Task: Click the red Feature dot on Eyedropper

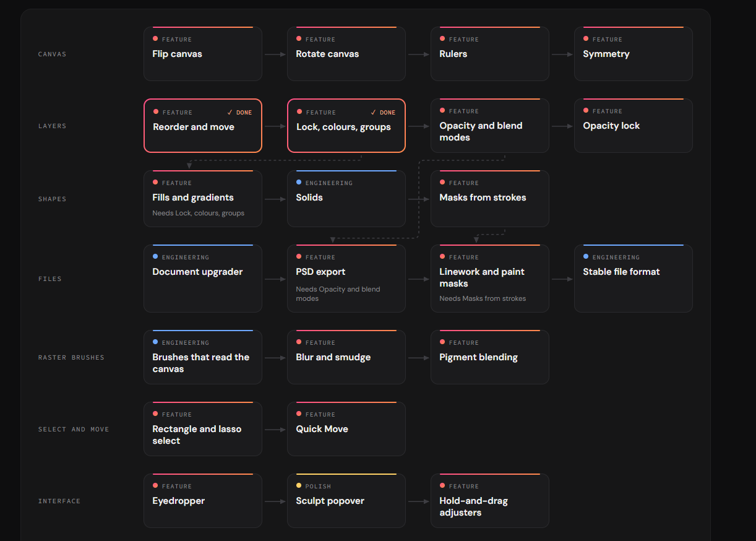Action: click(x=155, y=486)
